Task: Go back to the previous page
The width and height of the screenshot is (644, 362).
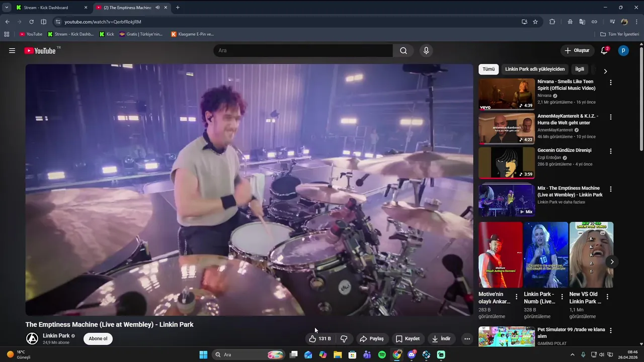Action: point(7,22)
